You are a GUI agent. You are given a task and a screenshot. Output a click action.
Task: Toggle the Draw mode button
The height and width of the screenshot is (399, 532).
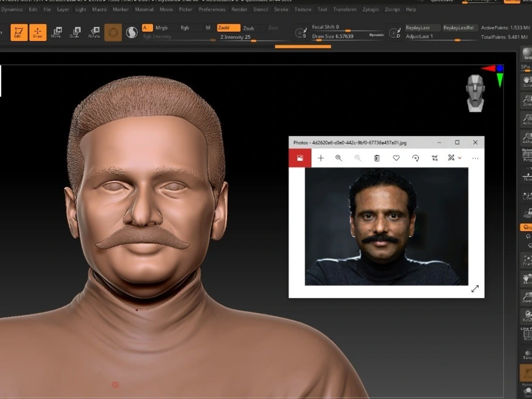click(x=38, y=32)
